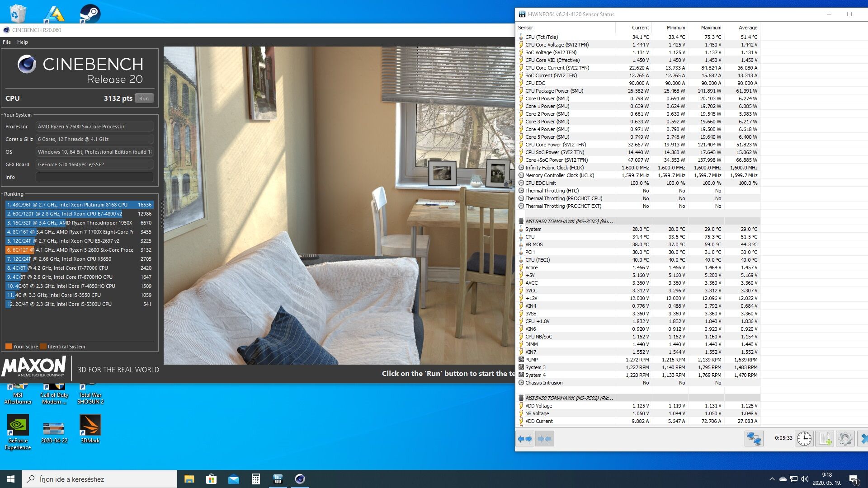This screenshot has height=488, width=868.
Task: Run the Cinebench CPU test
Action: 144,99
